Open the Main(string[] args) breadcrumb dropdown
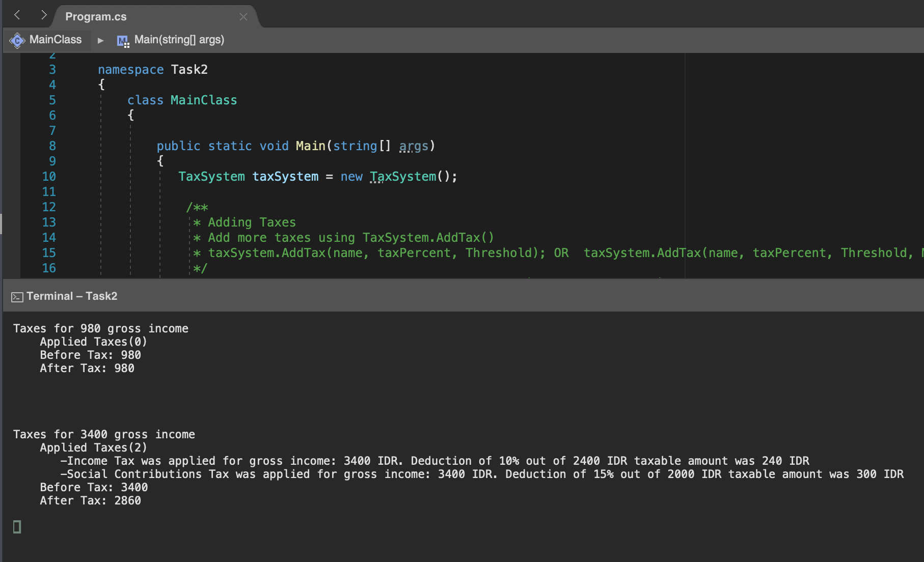This screenshot has height=562, width=924. click(x=179, y=40)
